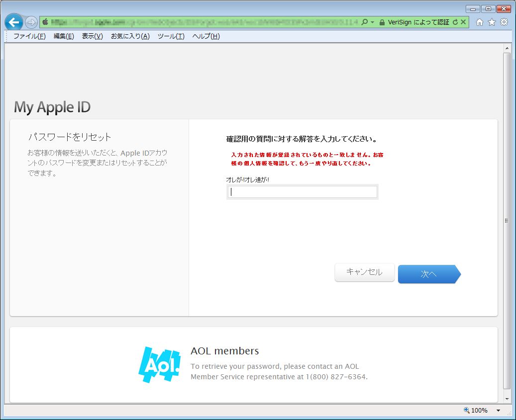This screenshot has width=516, height=420.
Task: Click the パスワードをリセット heading
Action: (70, 137)
